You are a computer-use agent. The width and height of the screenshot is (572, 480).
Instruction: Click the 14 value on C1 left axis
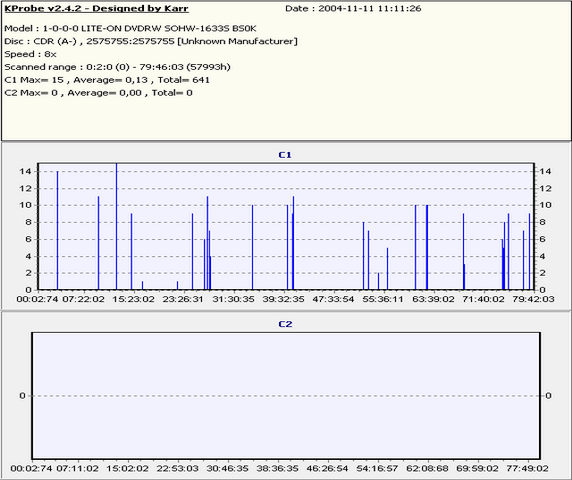[x=26, y=171]
